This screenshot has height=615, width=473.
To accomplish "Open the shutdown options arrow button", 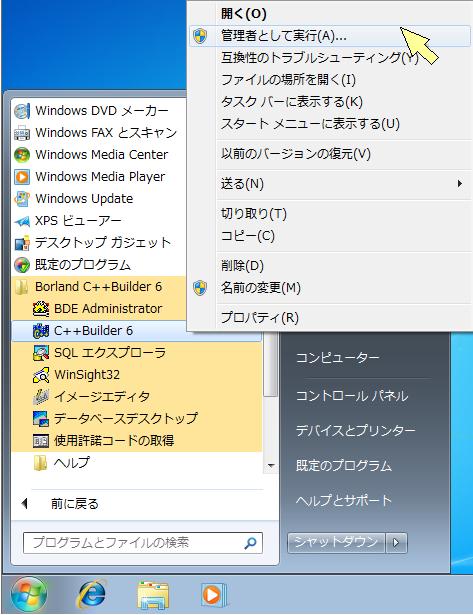I will coord(396,543).
